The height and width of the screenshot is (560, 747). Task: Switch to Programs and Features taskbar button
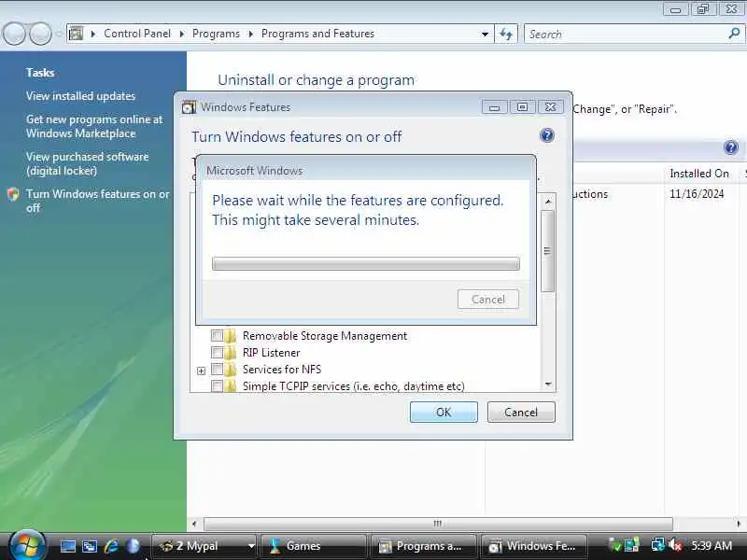coord(424,546)
